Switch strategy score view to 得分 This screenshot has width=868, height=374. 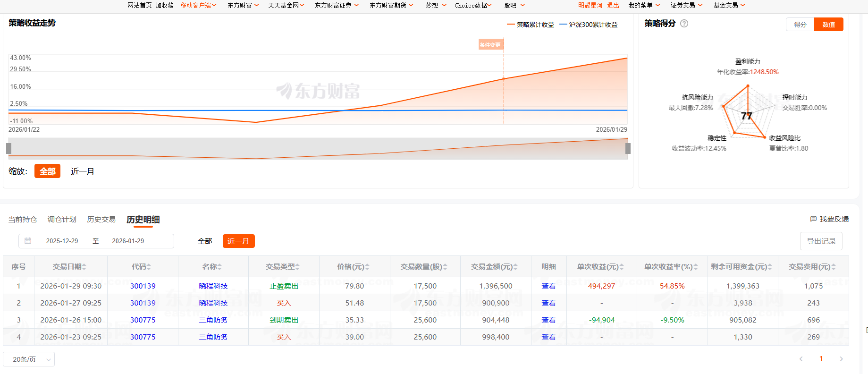point(800,25)
